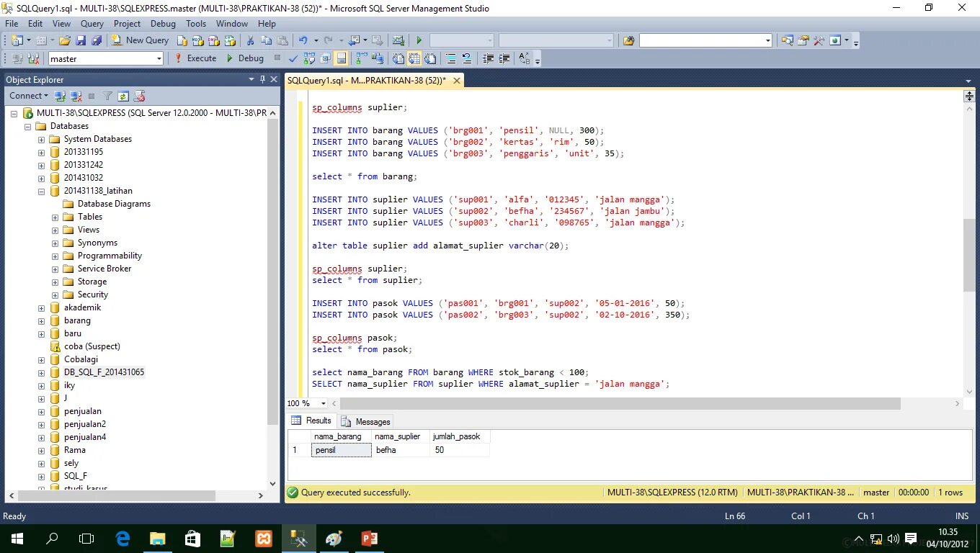Collapse the Databases root node
980x553 pixels.
tap(28, 126)
